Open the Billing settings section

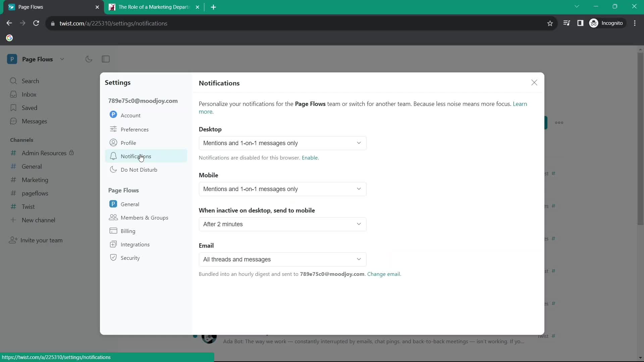pyautogui.click(x=128, y=231)
